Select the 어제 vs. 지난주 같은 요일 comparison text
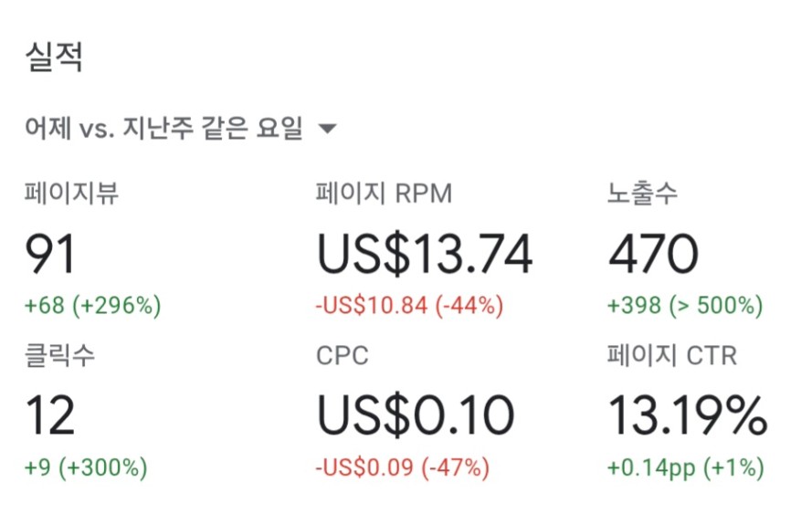This screenshot has width=812, height=524. [163, 128]
